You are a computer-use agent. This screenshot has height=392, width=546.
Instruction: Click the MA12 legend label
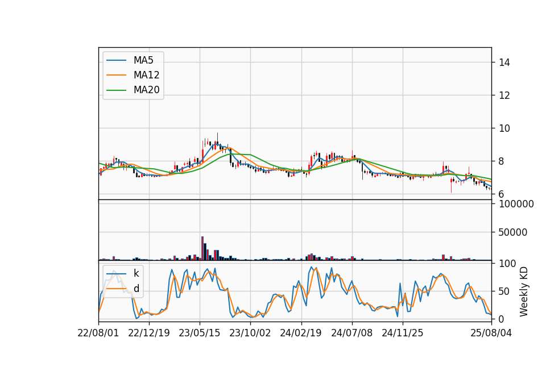click(x=146, y=75)
